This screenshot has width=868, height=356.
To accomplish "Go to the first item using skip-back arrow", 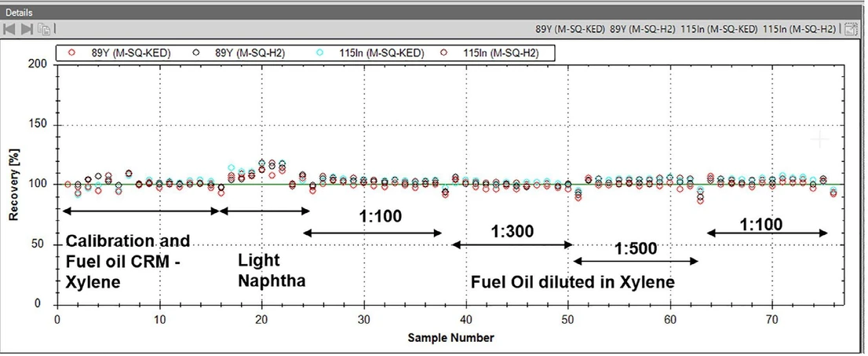I will [x=9, y=29].
